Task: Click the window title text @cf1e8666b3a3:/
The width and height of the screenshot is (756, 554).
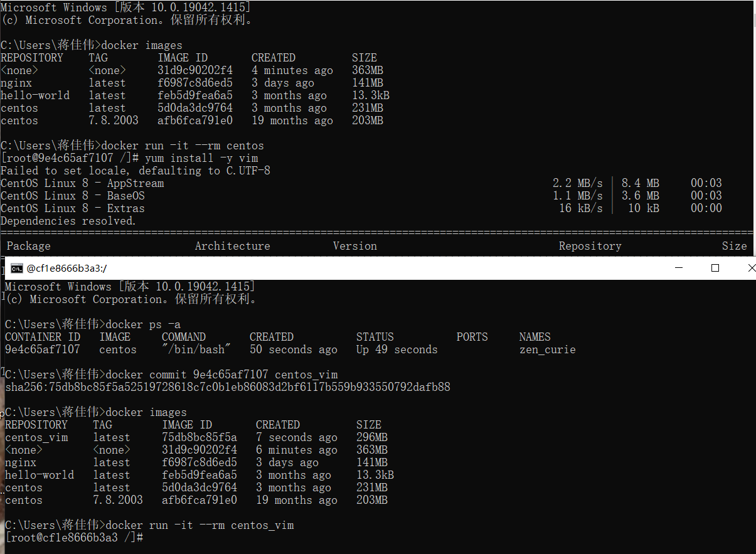Action: click(67, 269)
